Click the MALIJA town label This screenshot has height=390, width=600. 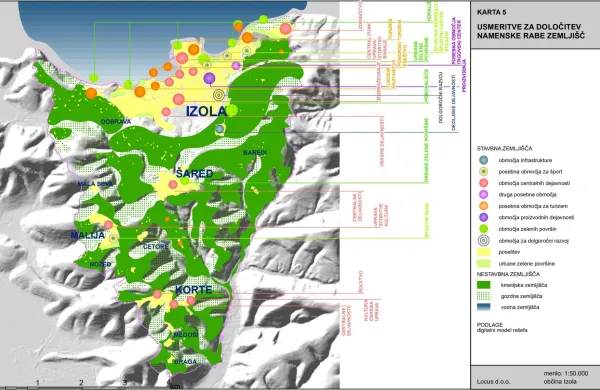pos(88,235)
